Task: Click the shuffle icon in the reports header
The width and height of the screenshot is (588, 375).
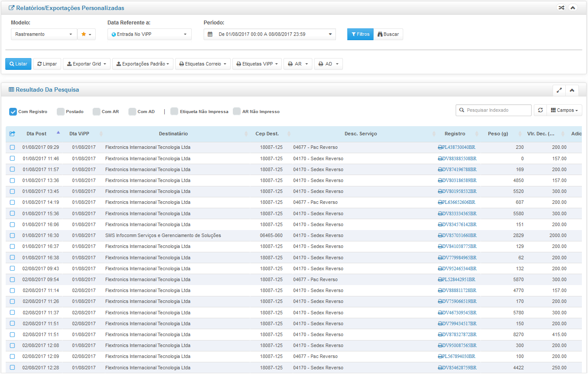Action: pyautogui.click(x=561, y=8)
